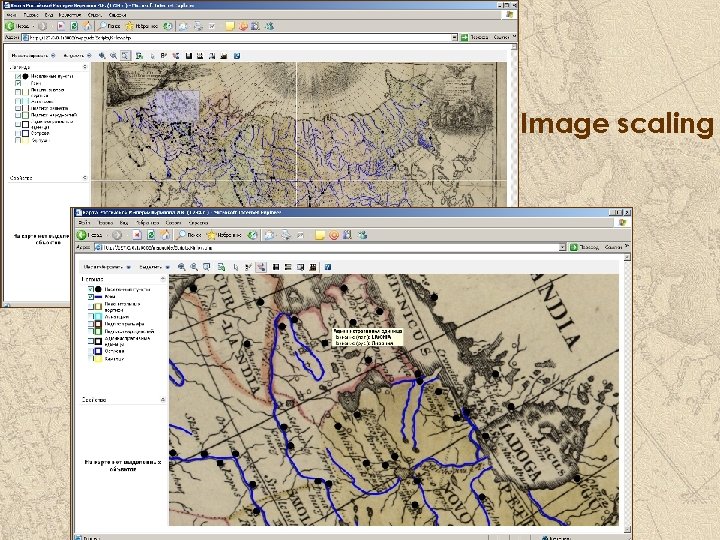The image size is (720, 540).
Task: Select the highlighted active tool in front map toolbar
Action: pyautogui.click(x=259, y=267)
